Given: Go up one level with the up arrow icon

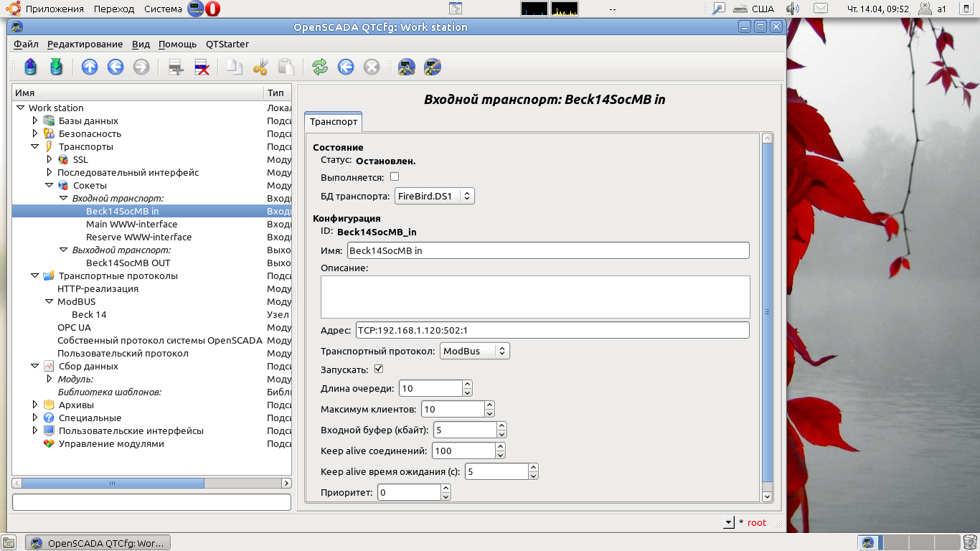Looking at the screenshot, I should coord(90,67).
